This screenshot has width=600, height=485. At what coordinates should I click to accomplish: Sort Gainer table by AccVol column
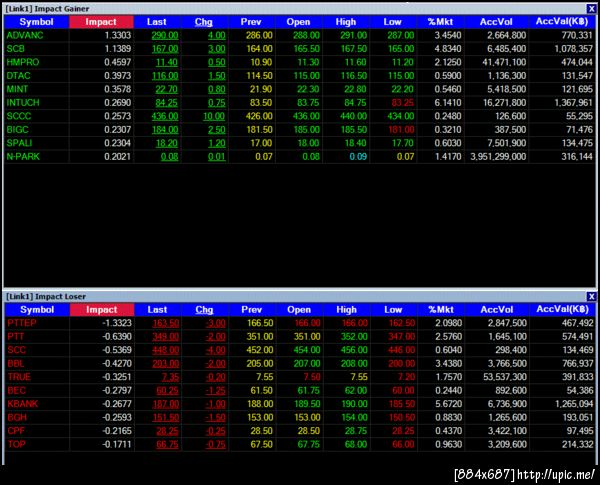pos(496,22)
